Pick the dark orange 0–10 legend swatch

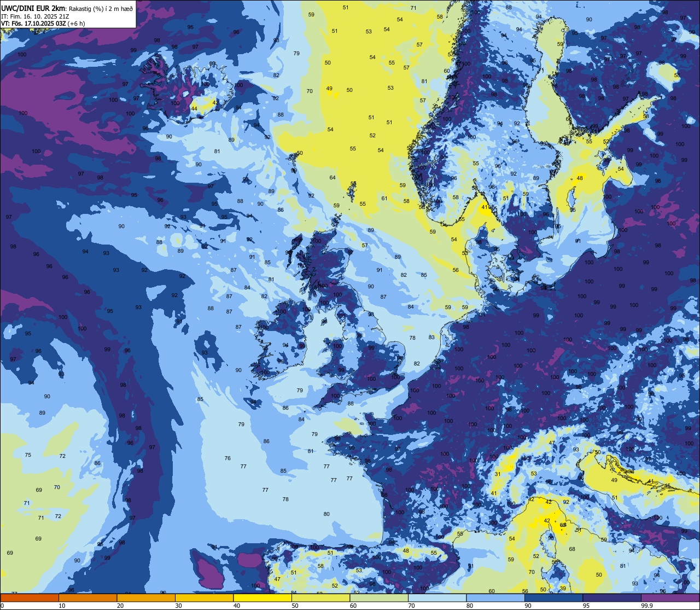click(30, 597)
